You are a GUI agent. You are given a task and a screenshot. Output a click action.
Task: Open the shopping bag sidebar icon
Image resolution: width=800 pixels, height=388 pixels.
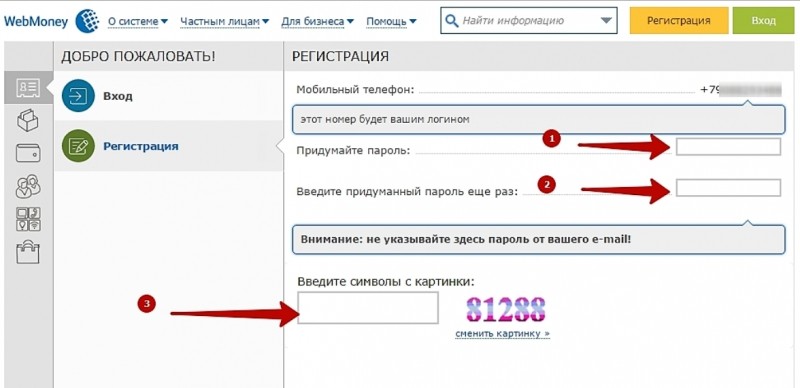tap(28, 252)
